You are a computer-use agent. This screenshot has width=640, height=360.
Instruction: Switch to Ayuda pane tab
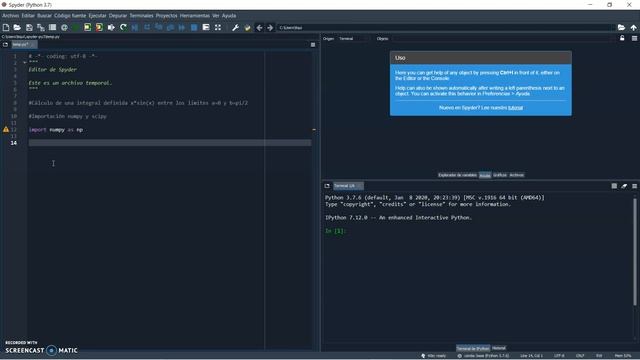click(x=485, y=175)
